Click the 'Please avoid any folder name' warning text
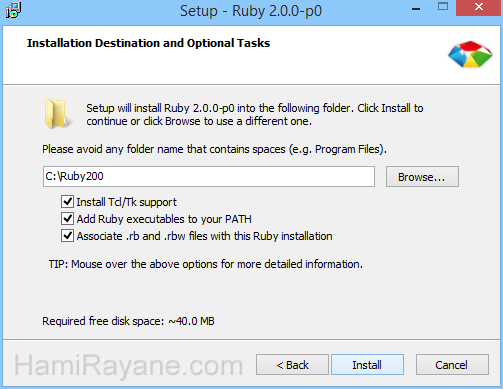The height and width of the screenshot is (389, 503). point(214,149)
